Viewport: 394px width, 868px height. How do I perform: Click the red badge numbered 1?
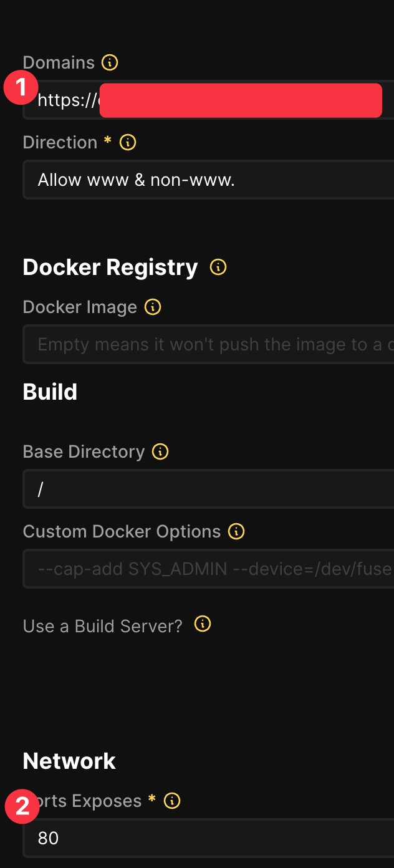[x=21, y=87]
